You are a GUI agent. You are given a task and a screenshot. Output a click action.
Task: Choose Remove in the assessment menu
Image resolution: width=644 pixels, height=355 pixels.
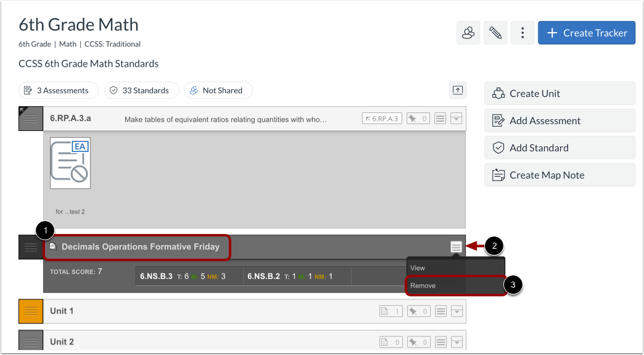coord(455,286)
